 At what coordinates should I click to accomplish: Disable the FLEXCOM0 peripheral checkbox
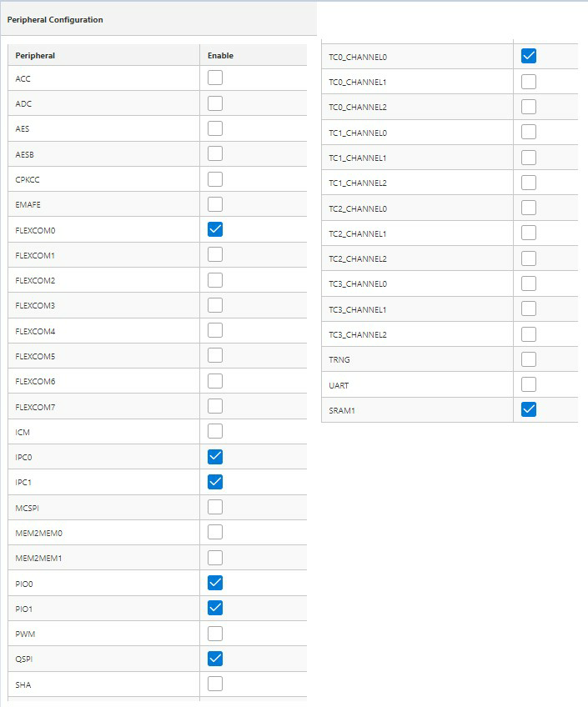[x=215, y=229]
